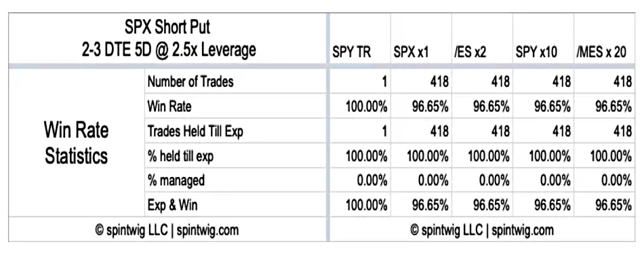Click the Win Rate Statistics merged cell
Image resolution: width=644 pixels, height=255 pixels.
[77, 143]
